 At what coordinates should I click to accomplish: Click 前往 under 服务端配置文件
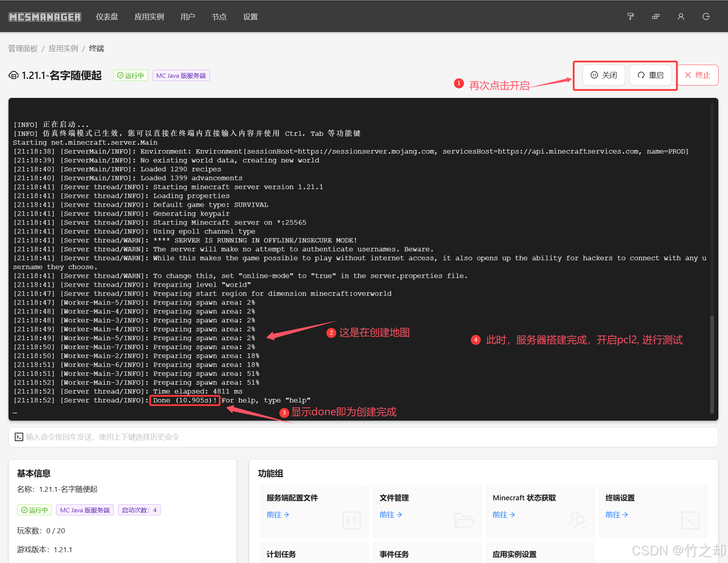point(278,515)
